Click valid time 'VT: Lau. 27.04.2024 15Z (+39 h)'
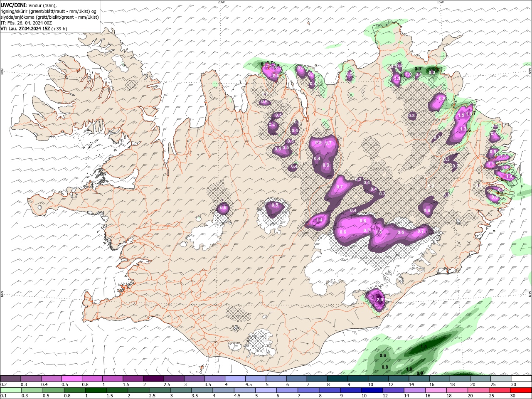Viewport: 532px width, 399px height. [x=34, y=29]
